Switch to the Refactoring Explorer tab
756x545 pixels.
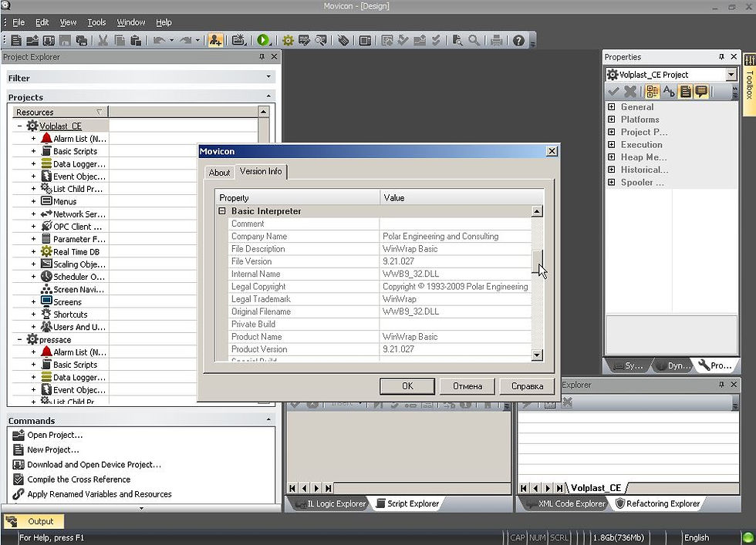pyautogui.click(x=657, y=503)
